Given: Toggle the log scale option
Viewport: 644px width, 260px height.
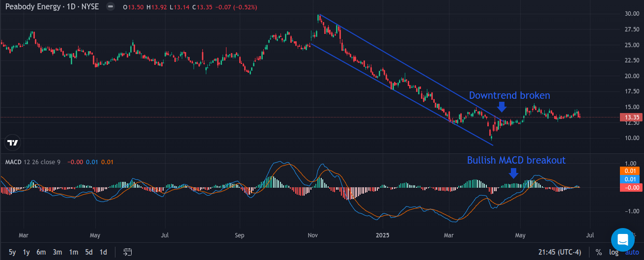Looking at the screenshot, I should 614,252.
